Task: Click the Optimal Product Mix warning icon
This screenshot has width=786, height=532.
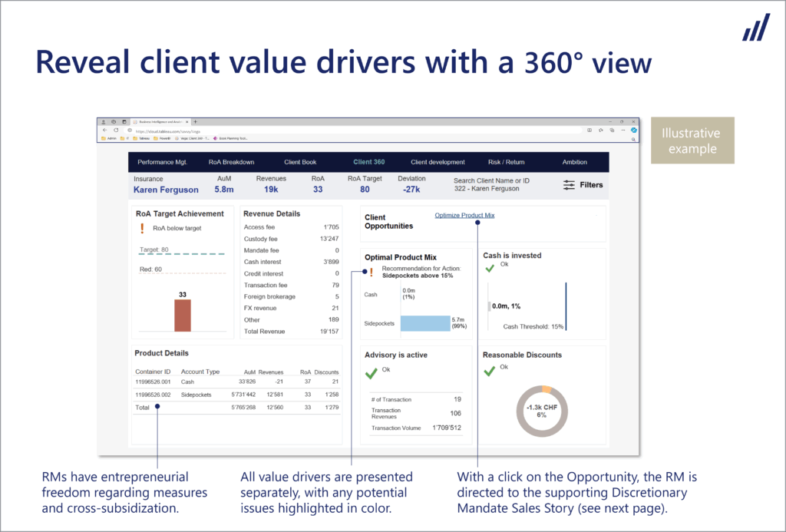Action: tap(372, 272)
